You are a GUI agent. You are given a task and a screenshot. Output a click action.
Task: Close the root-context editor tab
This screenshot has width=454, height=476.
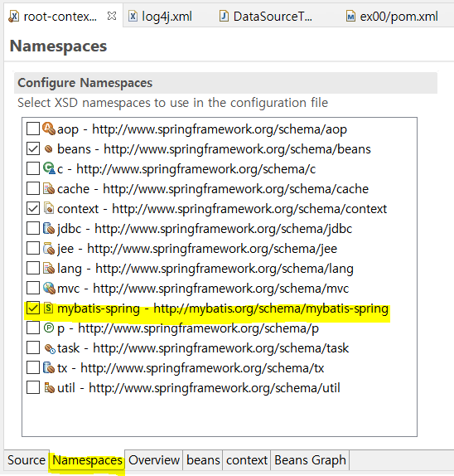point(112,16)
